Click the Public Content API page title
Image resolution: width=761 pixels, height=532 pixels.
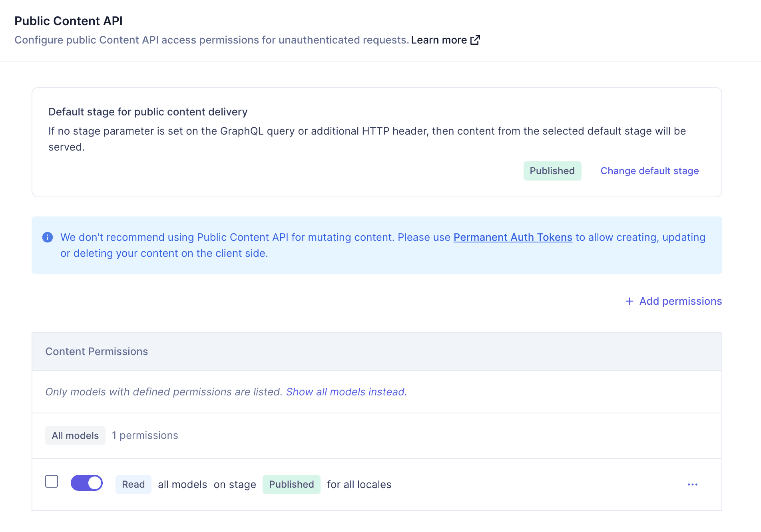click(x=68, y=21)
